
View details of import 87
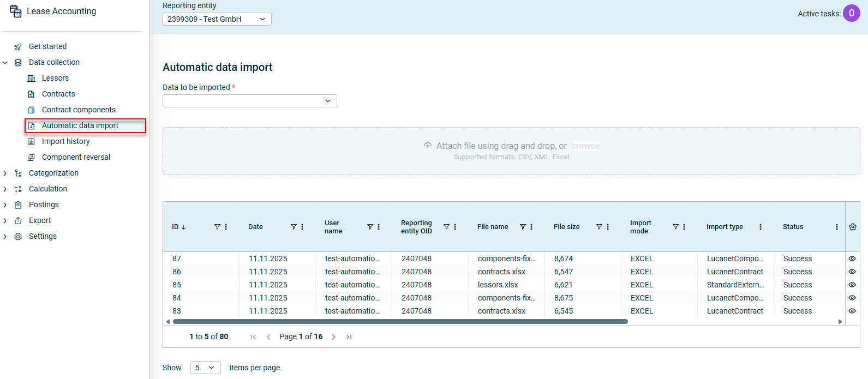pos(852,258)
